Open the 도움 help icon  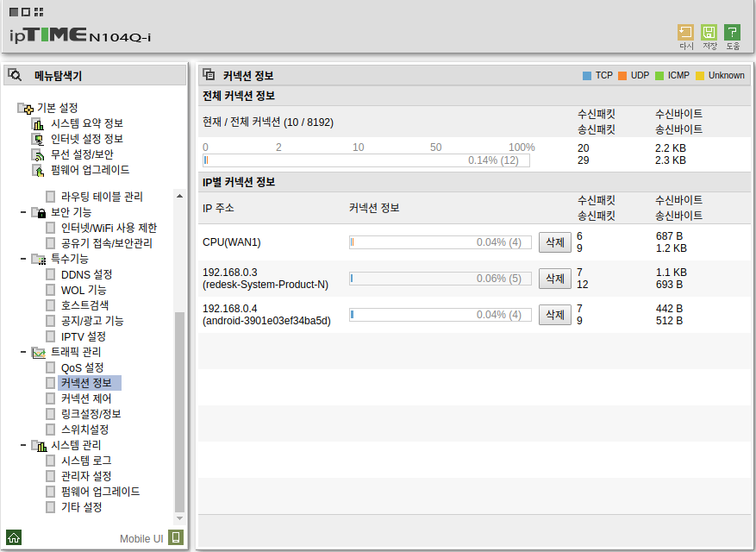732,33
